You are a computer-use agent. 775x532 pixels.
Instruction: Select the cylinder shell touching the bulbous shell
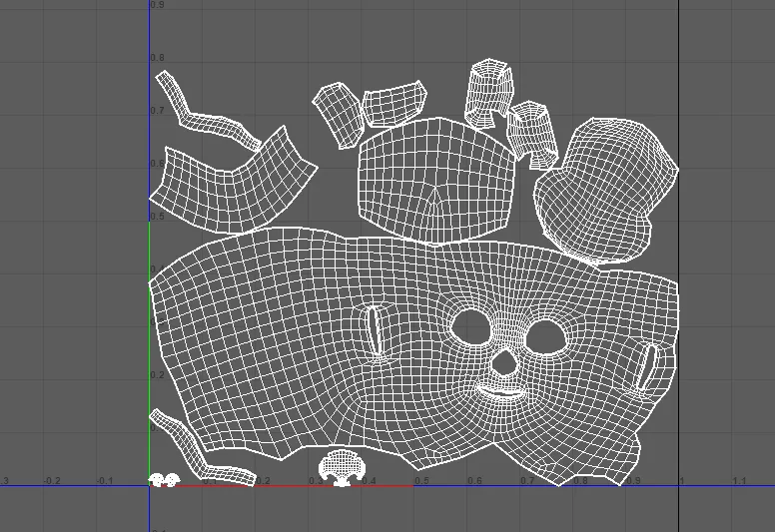tap(533, 135)
